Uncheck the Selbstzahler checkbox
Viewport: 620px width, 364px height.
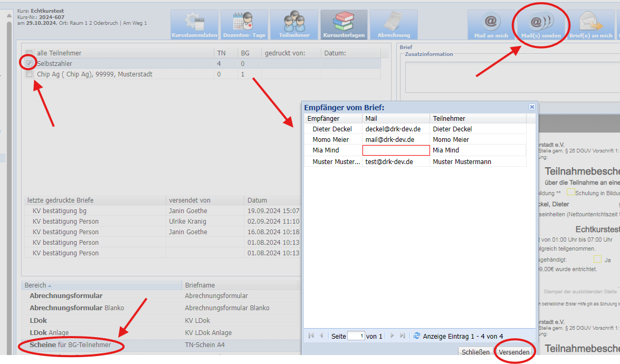coord(30,64)
